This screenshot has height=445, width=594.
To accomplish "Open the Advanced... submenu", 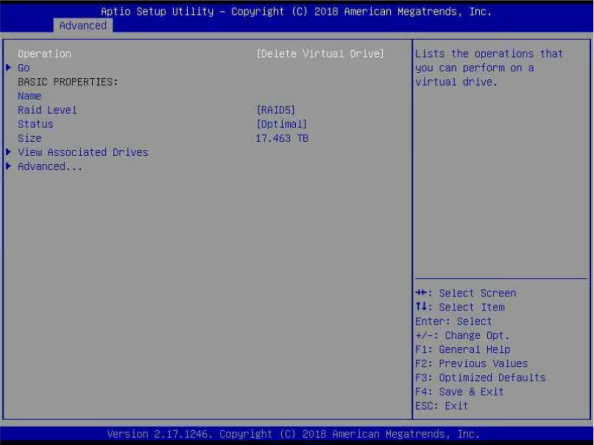I will pyautogui.click(x=50, y=166).
